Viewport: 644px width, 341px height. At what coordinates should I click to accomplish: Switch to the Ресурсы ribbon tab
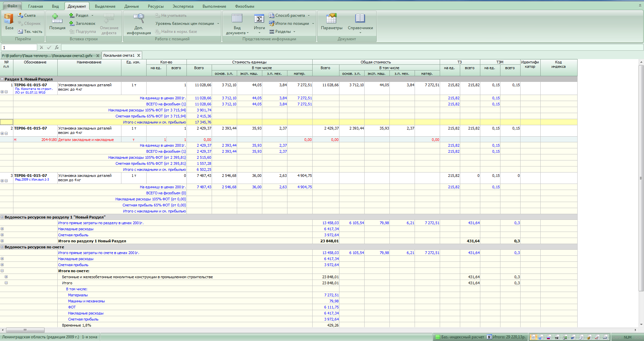pyautogui.click(x=156, y=6)
